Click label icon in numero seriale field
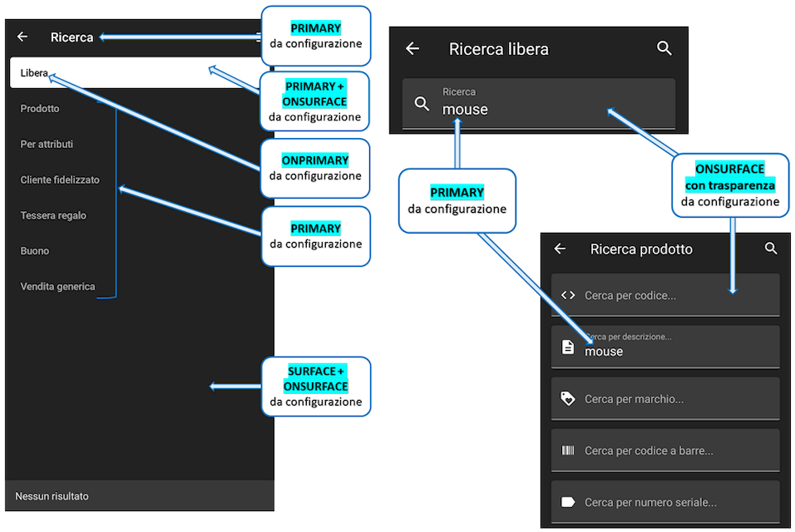This screenshot has height=532, width=795. click(568, 502)
